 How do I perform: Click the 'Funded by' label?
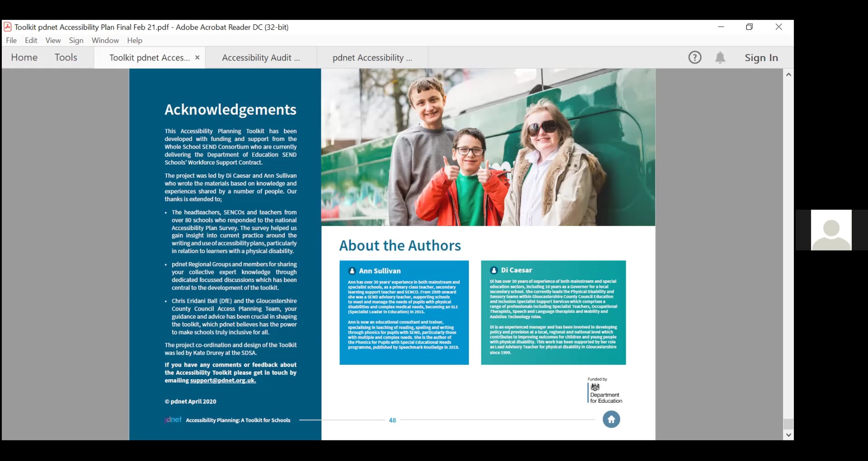coord(597,379)
